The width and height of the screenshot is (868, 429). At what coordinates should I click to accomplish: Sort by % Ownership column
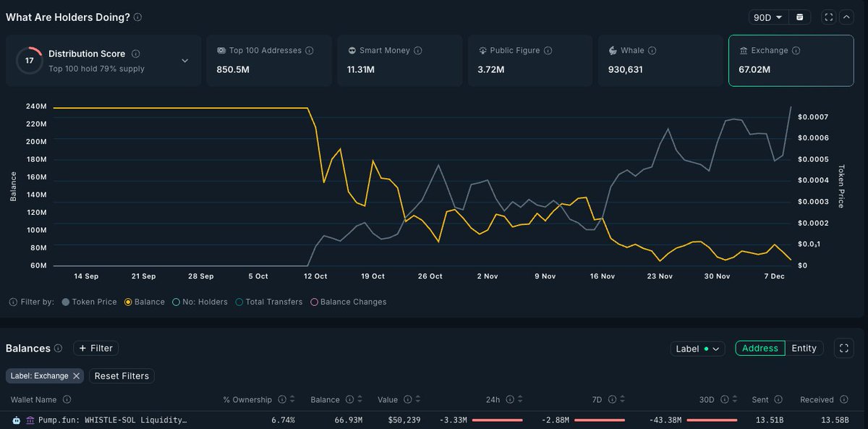292,399
